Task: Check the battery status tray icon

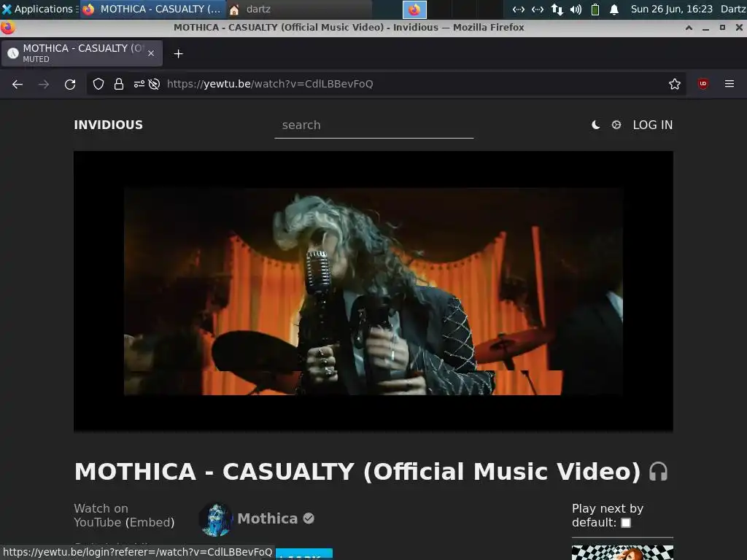Action: click(x=595, y=9)
